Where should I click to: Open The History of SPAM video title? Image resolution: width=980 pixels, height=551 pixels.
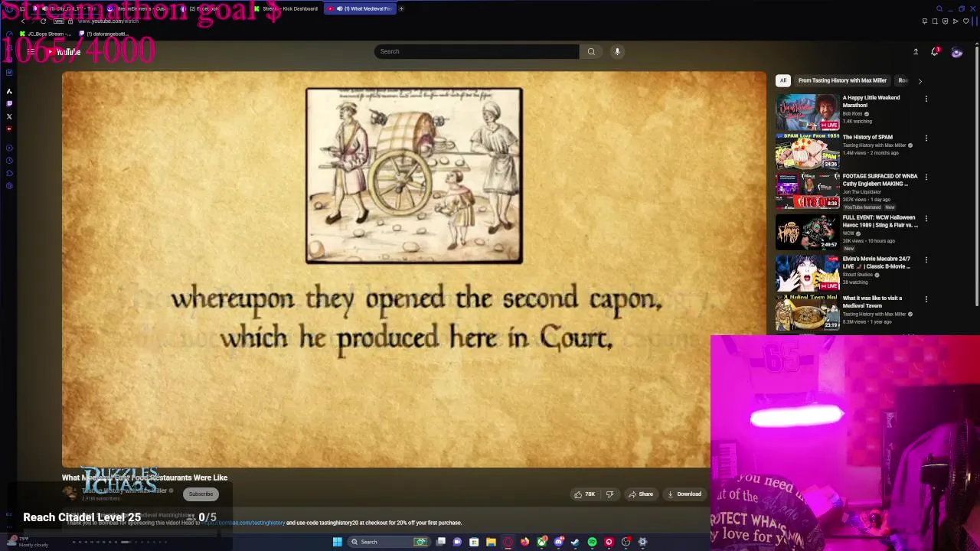867,137
